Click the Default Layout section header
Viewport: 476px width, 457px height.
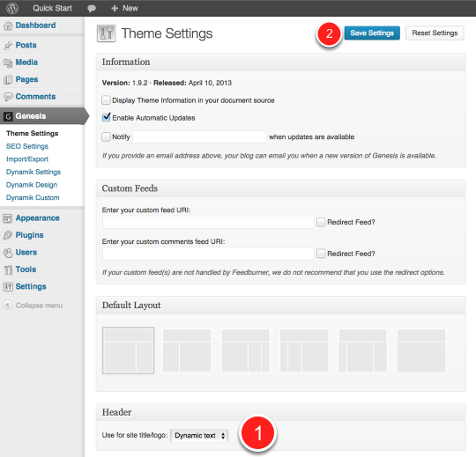coord(281,305)
